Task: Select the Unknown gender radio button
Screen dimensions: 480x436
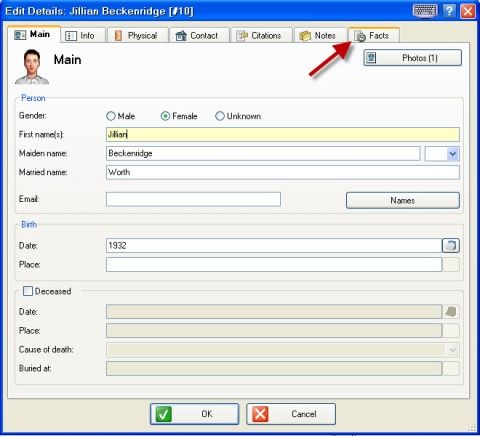Action: click(x=220, y=116)
